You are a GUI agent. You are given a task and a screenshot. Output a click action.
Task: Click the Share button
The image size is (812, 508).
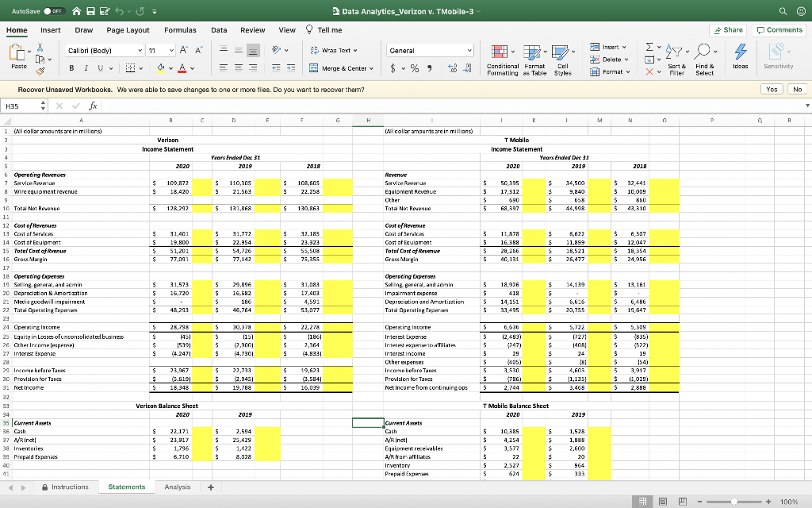pyautogui.click(x=728, y=30)
